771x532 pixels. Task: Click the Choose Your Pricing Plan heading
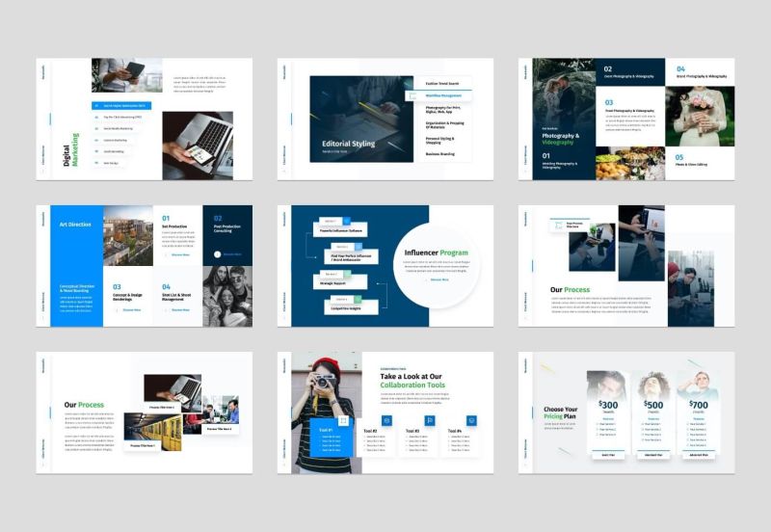[x=560, y=412]
